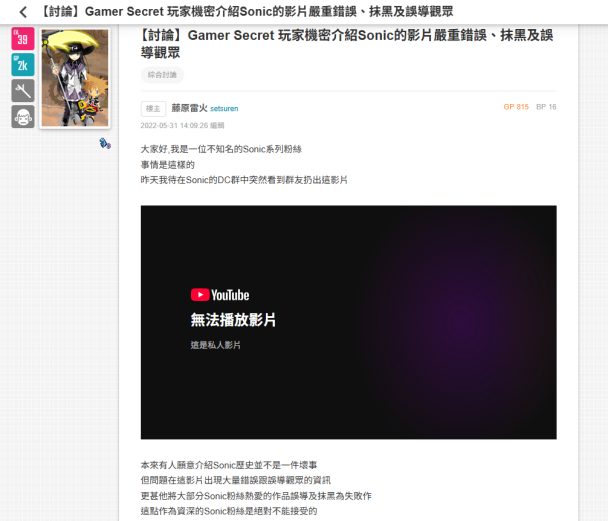Open the author's character avatar image

click(75, 78)
